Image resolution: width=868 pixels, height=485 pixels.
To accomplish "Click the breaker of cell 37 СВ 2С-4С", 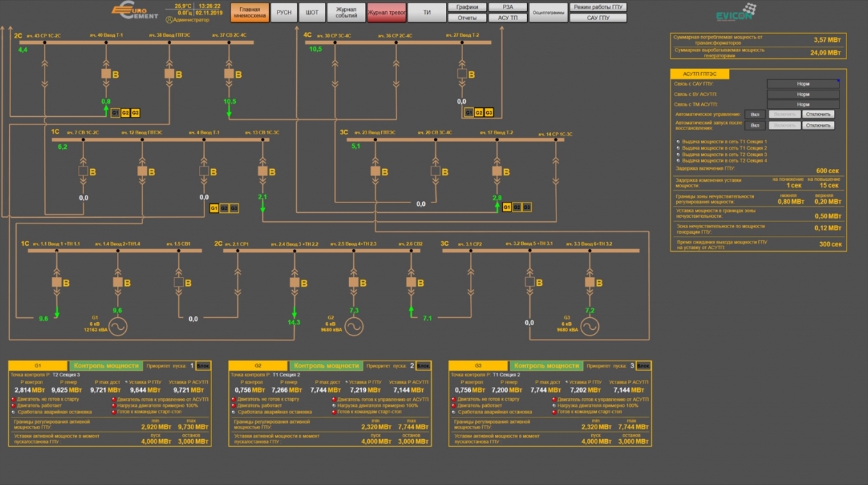I will click(229, 73).
